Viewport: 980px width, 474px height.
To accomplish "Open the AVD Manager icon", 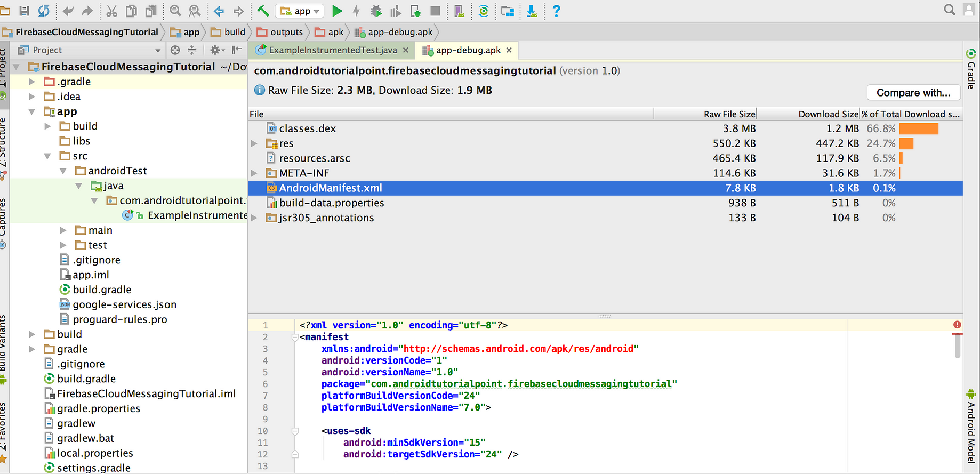I will [x=459, y=11].
